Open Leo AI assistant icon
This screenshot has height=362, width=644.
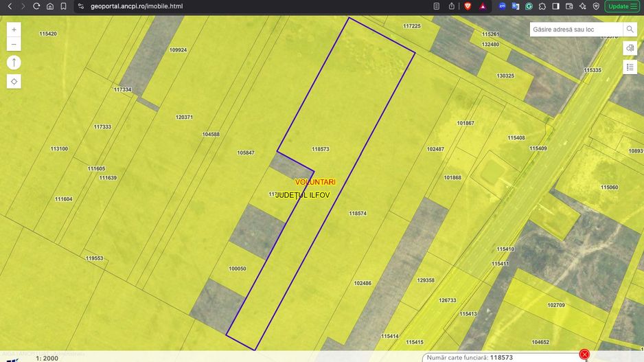click(582, 6)
